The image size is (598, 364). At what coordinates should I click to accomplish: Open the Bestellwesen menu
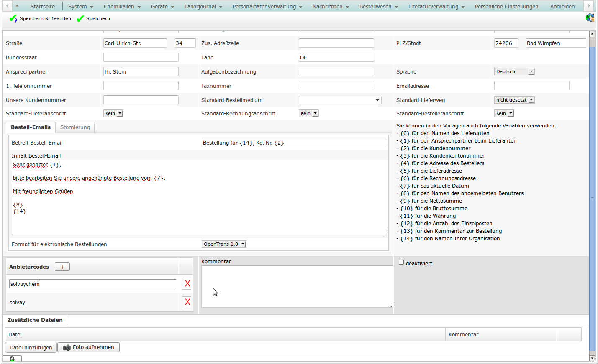(x=378, y=6)
